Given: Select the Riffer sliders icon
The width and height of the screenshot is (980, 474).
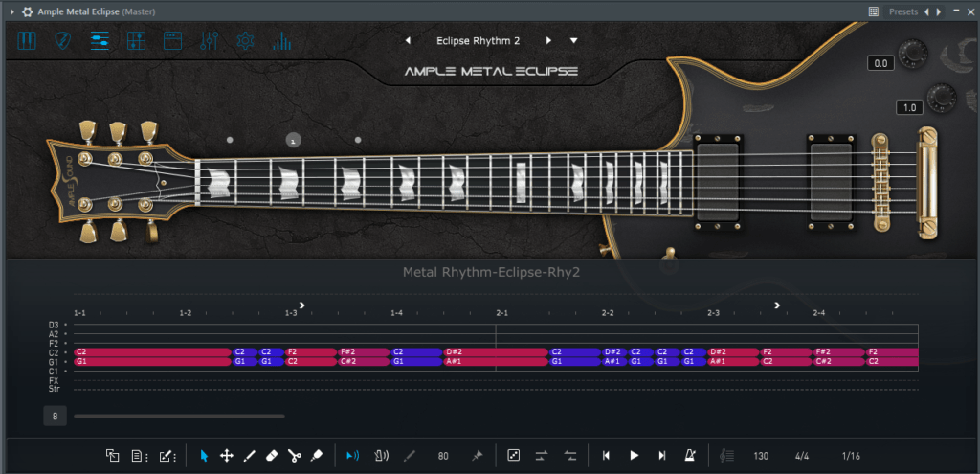Looking at the screenshot, I should [100, 40].
